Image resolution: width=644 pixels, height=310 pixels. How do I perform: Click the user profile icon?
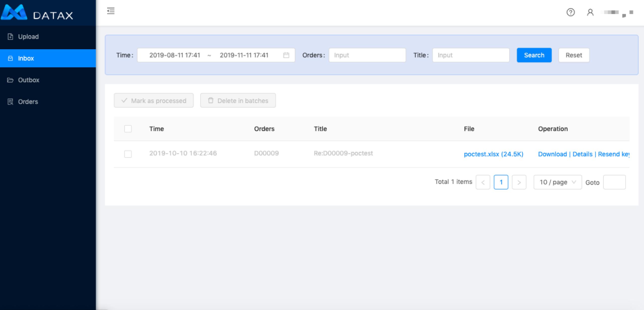[590, 12]
